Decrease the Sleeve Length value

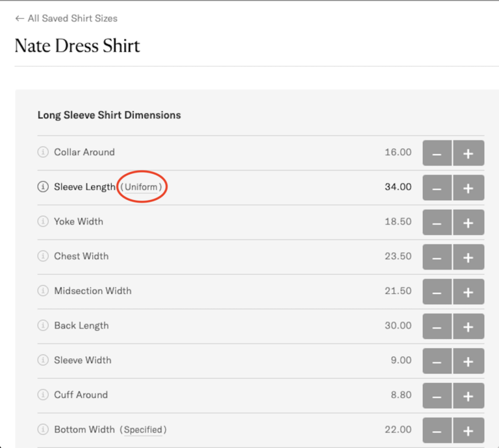(437, 188)
